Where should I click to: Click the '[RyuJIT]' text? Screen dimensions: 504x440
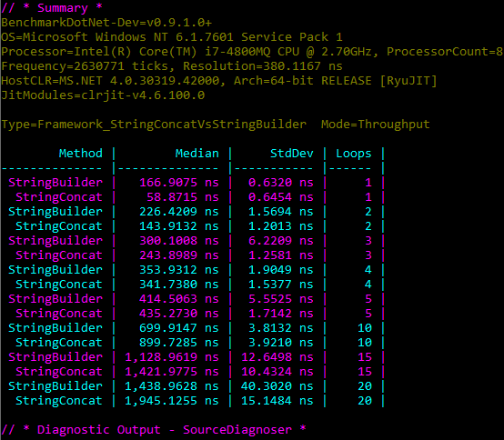408,81
